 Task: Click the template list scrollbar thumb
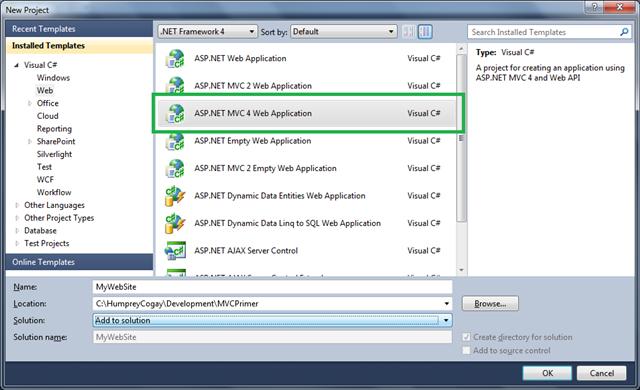[461, 138]
